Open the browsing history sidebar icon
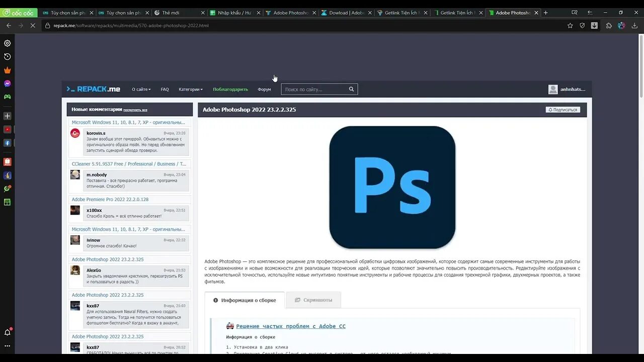Screen dimensions: 644x362 click(x=7, y=57)
